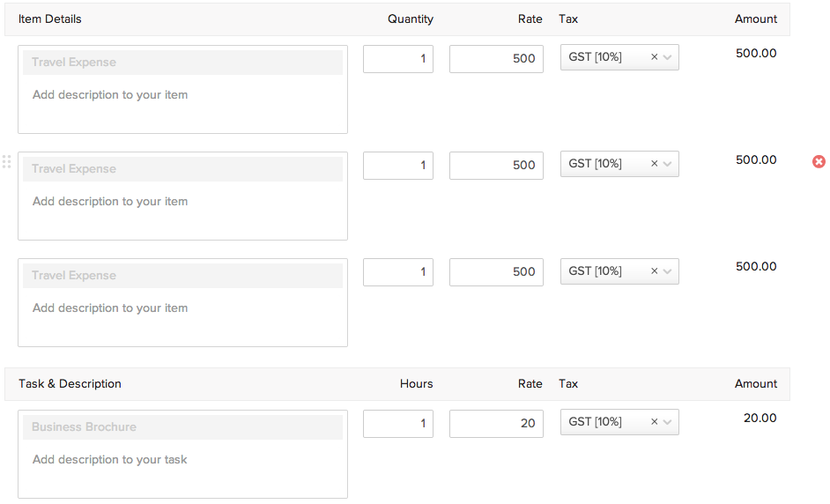Edit rate of first Travel Expense item
Viewport: 830px width, 504px height.
(496, 59)
